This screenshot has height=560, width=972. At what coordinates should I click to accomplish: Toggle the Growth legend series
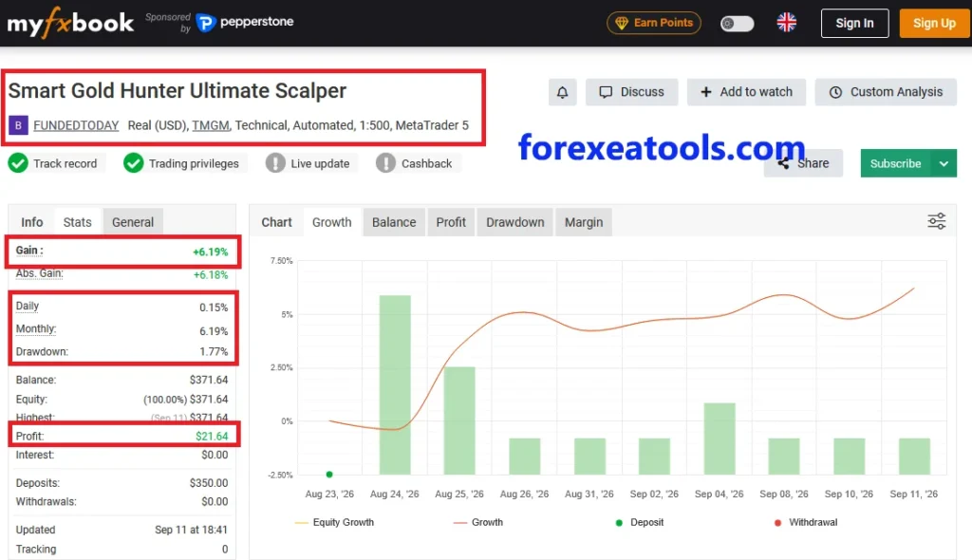coord(478,522)
